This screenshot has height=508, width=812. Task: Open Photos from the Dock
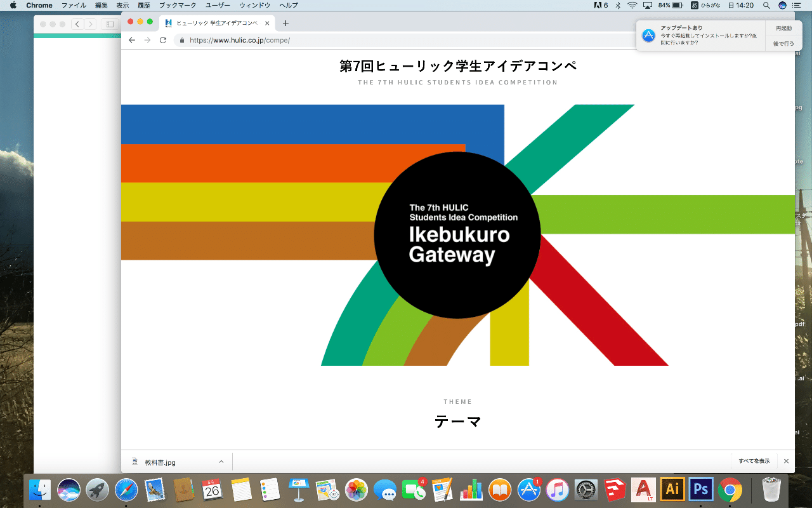[357, 490]
